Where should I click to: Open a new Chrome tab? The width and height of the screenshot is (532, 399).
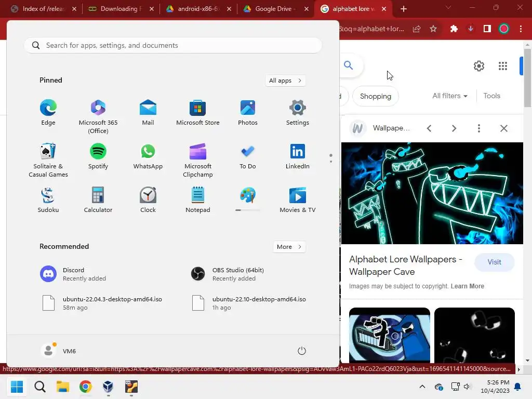coord(403,9)
